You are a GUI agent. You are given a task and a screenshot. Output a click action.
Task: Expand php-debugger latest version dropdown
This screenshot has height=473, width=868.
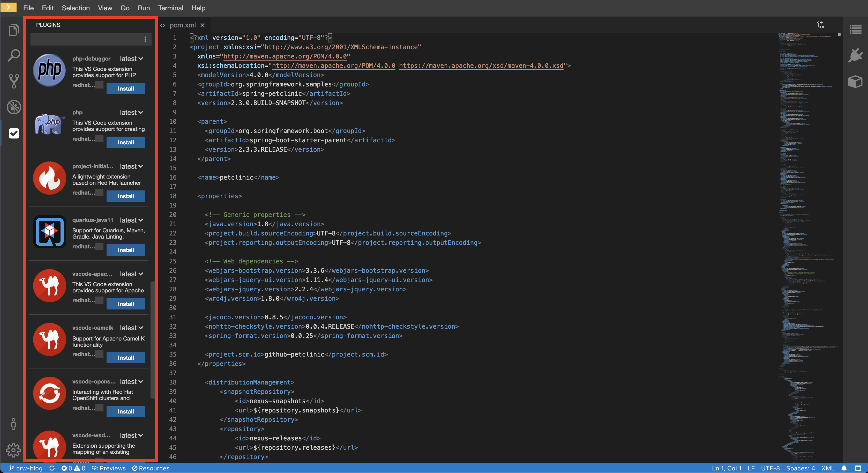(x=131, y=59)
